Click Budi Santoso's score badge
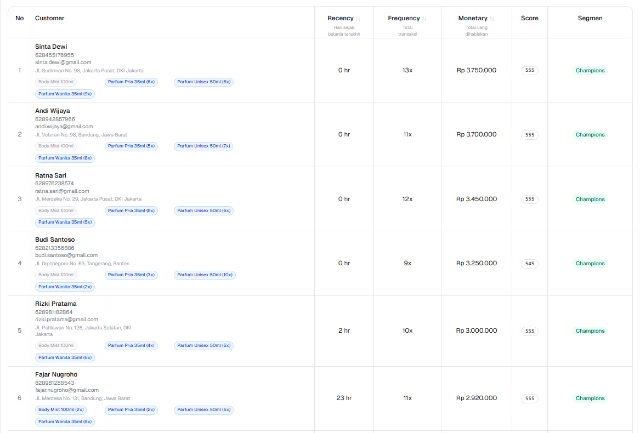Image resolution: width=640 pixels, height=433 pixels. pyautogui.click(x=529, y=264)
